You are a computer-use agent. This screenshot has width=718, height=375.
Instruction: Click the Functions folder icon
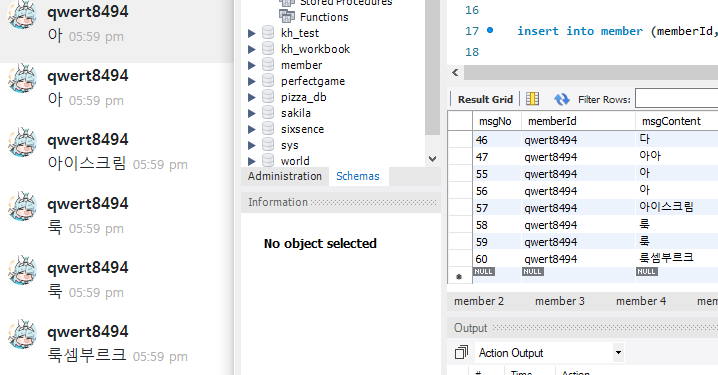coord(287,17)
